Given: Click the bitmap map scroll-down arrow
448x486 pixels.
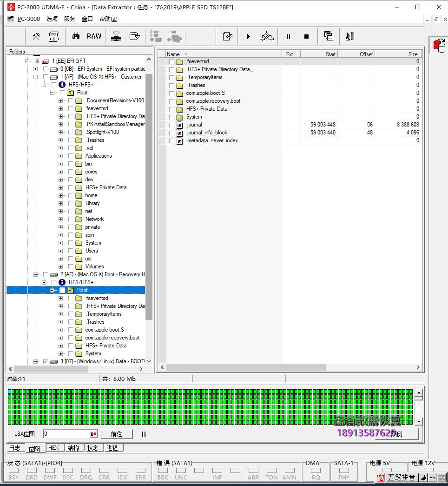Looking at the screenshot, I should [419, 421].
